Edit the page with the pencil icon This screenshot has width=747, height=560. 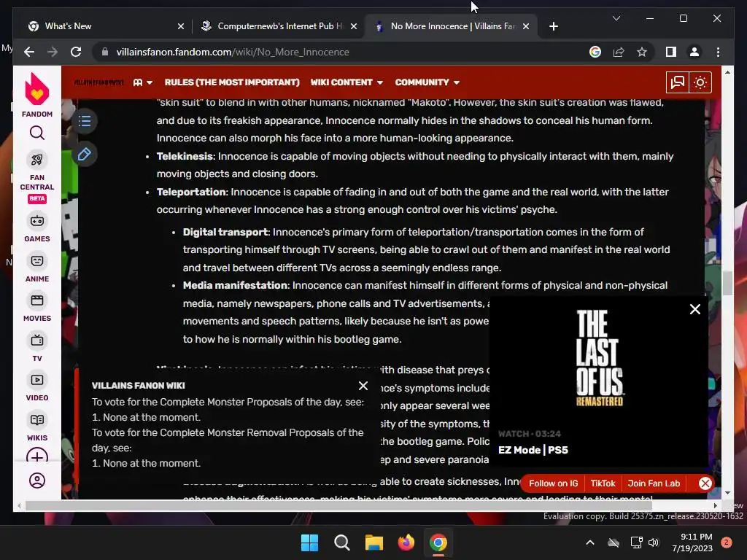coord(85,154)
